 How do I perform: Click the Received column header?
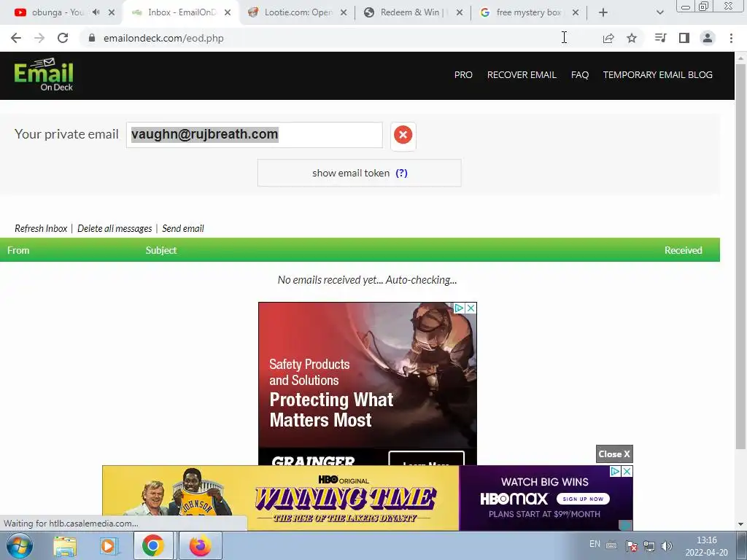(683, 250)
